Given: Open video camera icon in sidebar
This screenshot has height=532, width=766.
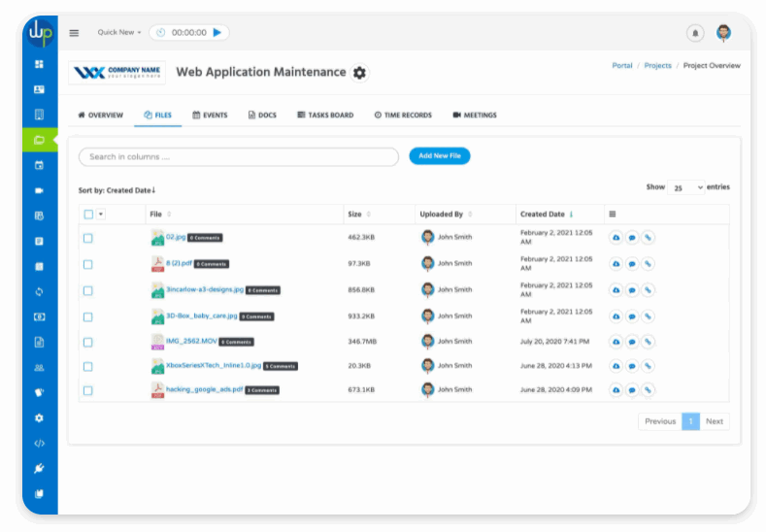Looking at the screenshot, I should pyautogui.click(x=39, y=190).
